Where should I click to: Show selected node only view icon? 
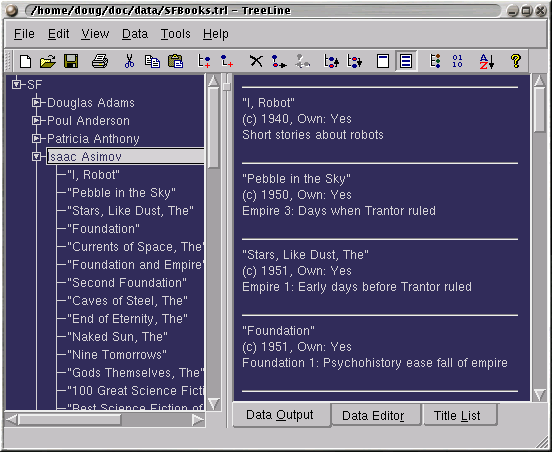click(383, 62)
